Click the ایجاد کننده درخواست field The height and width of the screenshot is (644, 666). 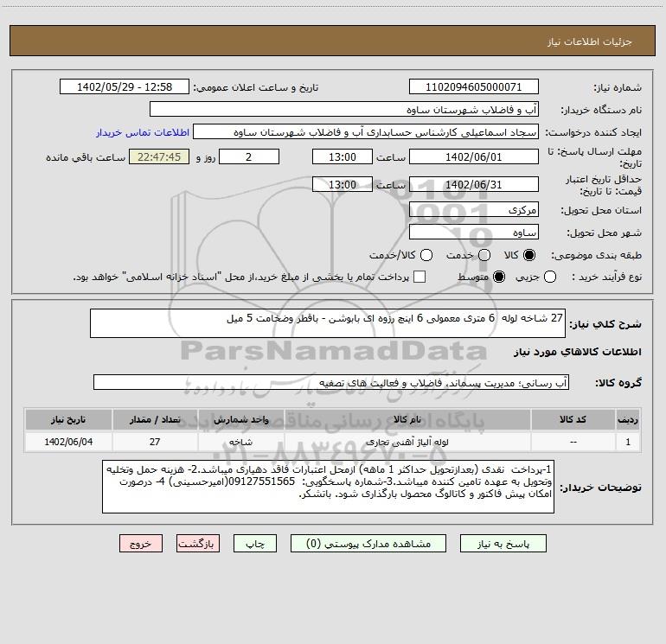pos(366,132)
